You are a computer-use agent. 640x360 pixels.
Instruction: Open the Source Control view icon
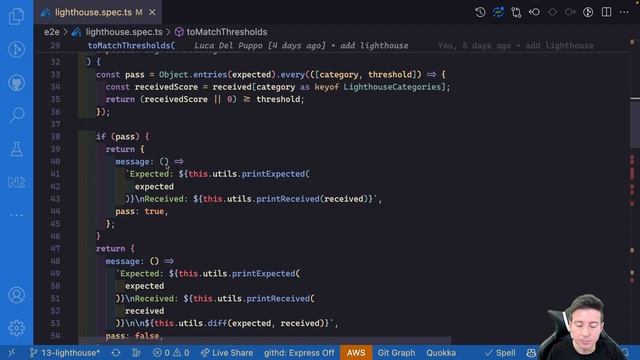click(16, 49)
